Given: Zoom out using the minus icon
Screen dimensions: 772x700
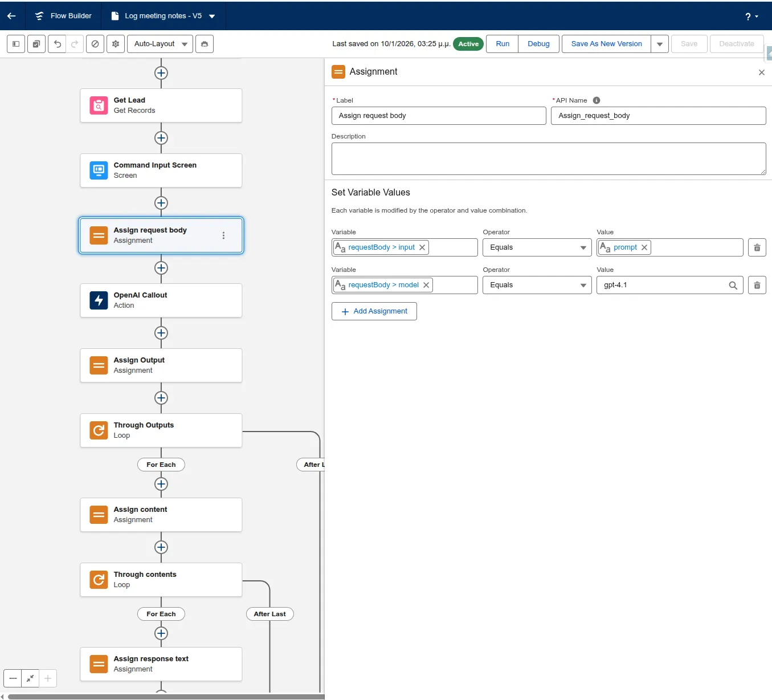Looking at the screenshot, I should 12,678.
